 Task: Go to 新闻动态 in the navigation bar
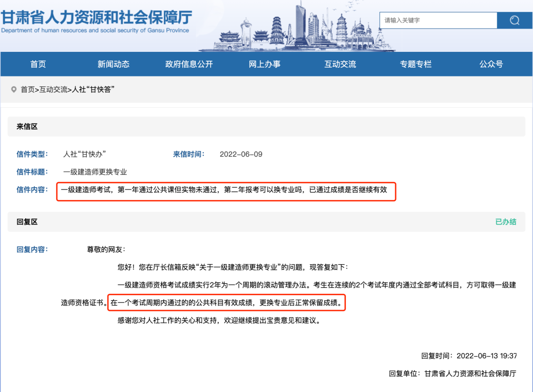pos(114,64)
